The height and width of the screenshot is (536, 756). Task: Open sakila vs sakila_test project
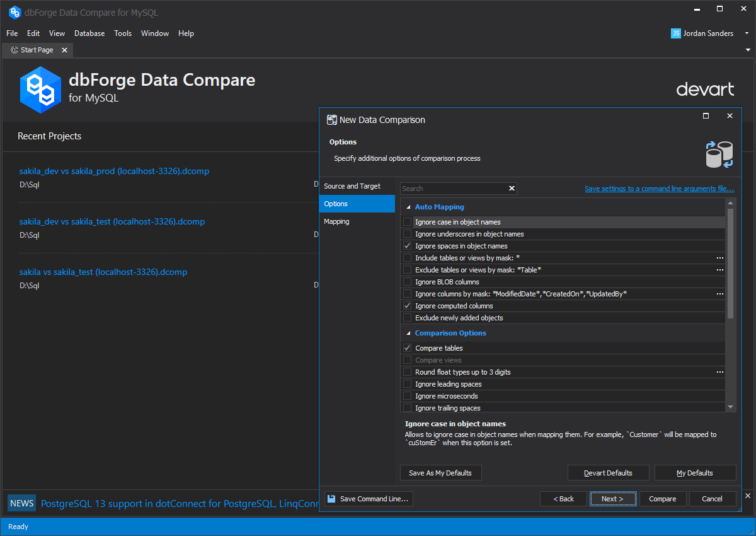103,272
